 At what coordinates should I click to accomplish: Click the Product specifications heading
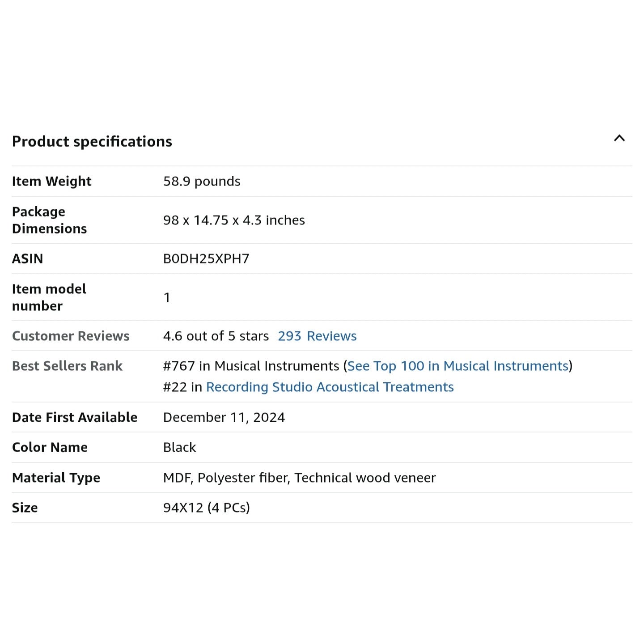92,142
